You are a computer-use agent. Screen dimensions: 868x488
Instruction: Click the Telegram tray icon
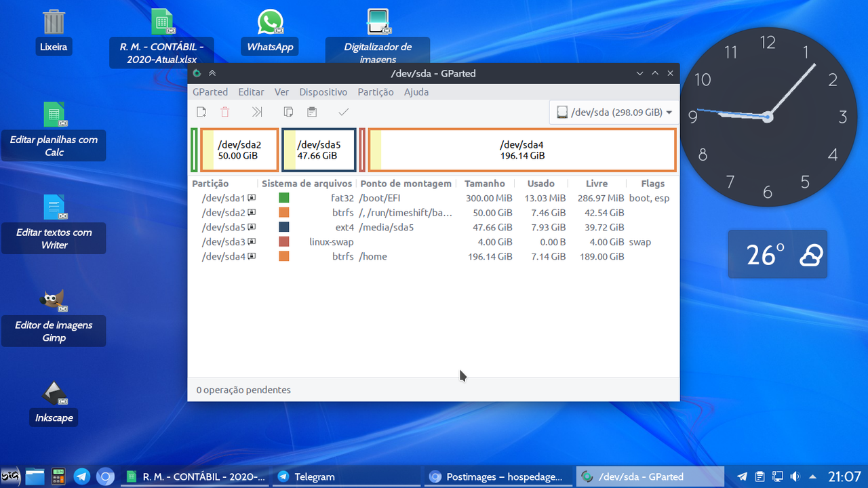click(743, 476)
